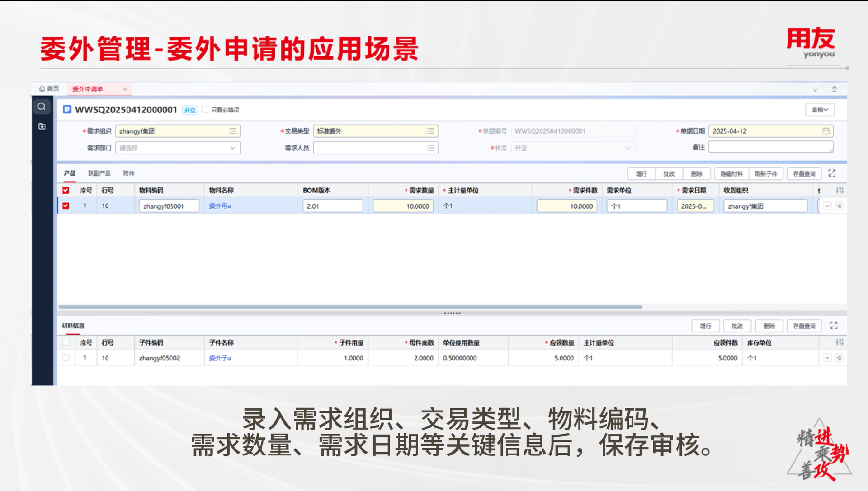Click double-arrow collapse icon on zhangyf05001 row
The height and width of the screenshot is (491, 868).
point(840,206)
